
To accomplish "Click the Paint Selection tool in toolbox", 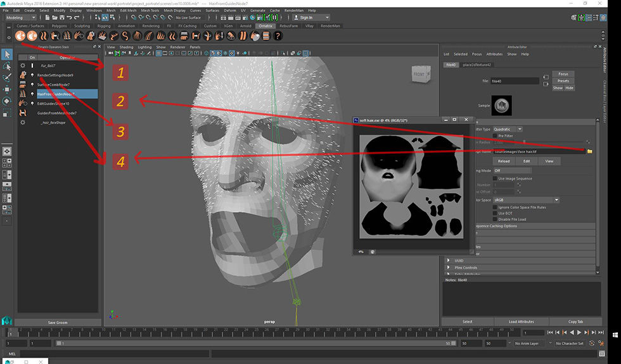I will (x=7, y=78).
